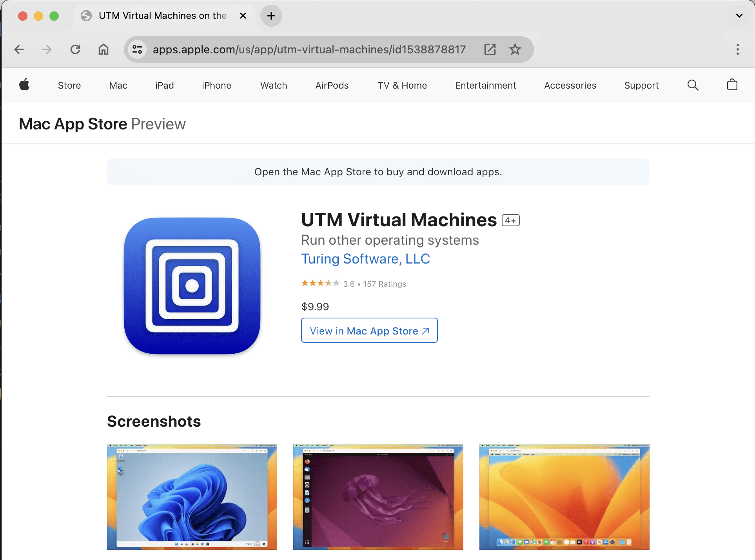The image size is (755, 560).
Task: Select Entertainment in the Apple navigation menu
Action: point(485,85)
